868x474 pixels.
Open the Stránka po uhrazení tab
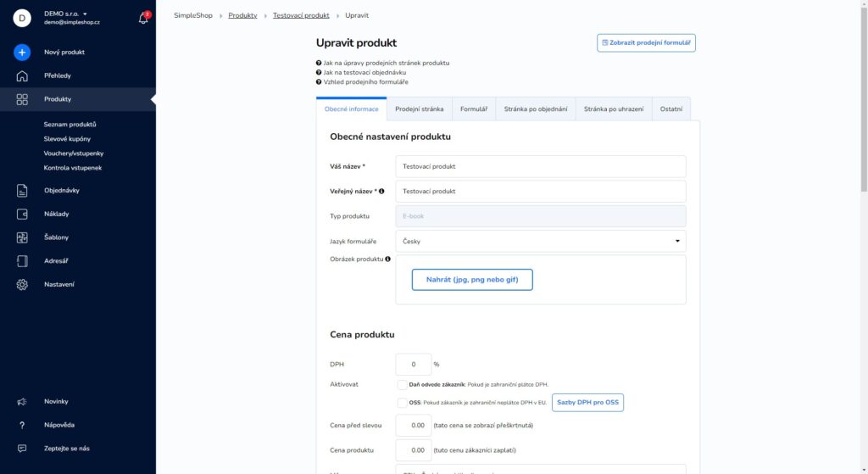(614, 109)
